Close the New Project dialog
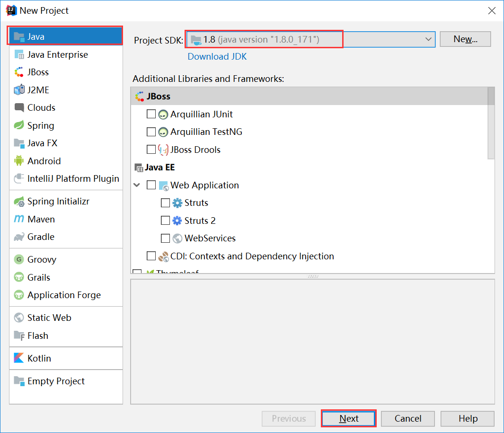 coord(492,10)
